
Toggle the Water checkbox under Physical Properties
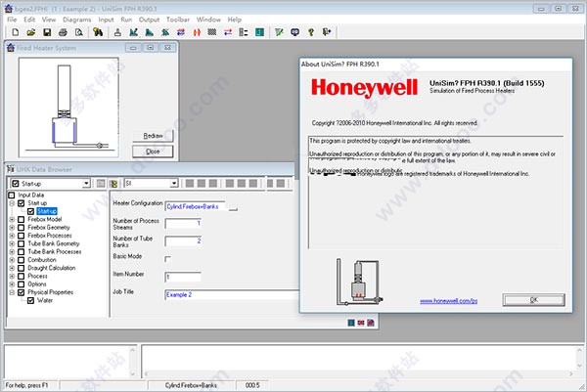[30, 300]
